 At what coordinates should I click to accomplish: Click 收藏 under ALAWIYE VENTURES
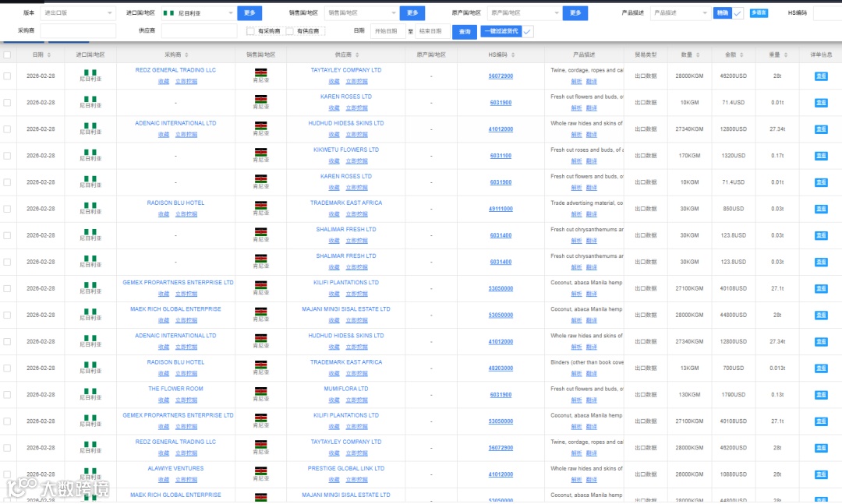point(164,480)
